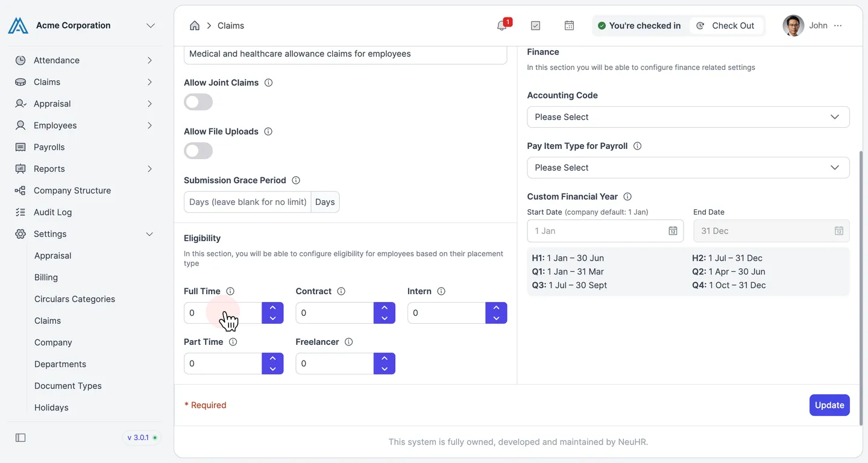Click info icon next to Allow Joint Claims
868x463 pixels.
[269, 83]
